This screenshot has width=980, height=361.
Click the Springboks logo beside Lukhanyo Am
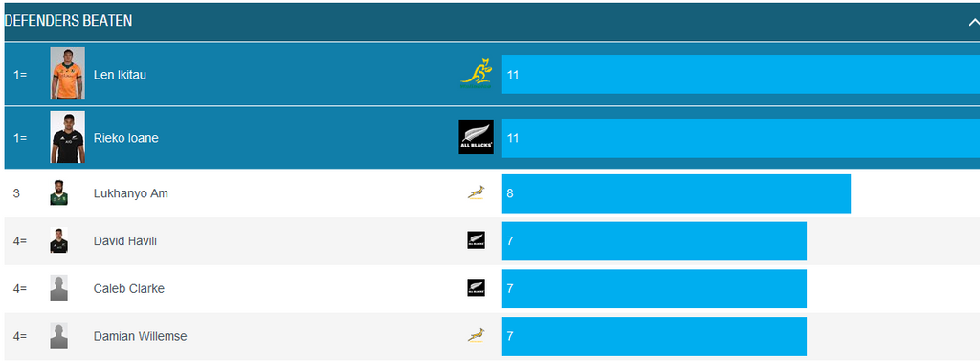(477, 192)
